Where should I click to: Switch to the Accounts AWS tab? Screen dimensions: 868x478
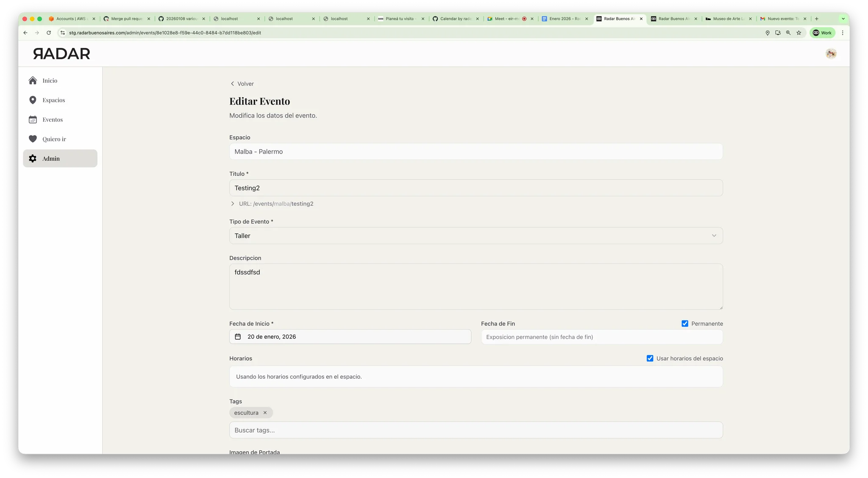[x=70, y=19]
